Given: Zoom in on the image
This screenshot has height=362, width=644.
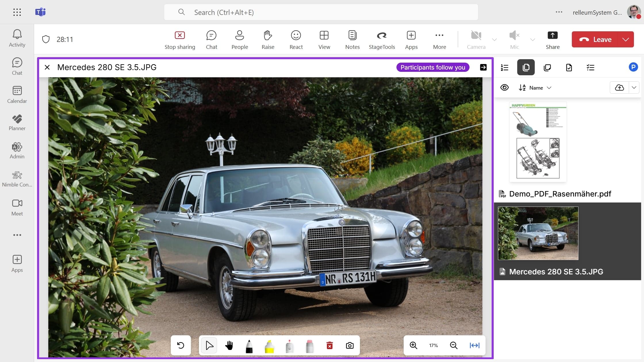Looking at the screenshot, I should [x=413, y=345].
